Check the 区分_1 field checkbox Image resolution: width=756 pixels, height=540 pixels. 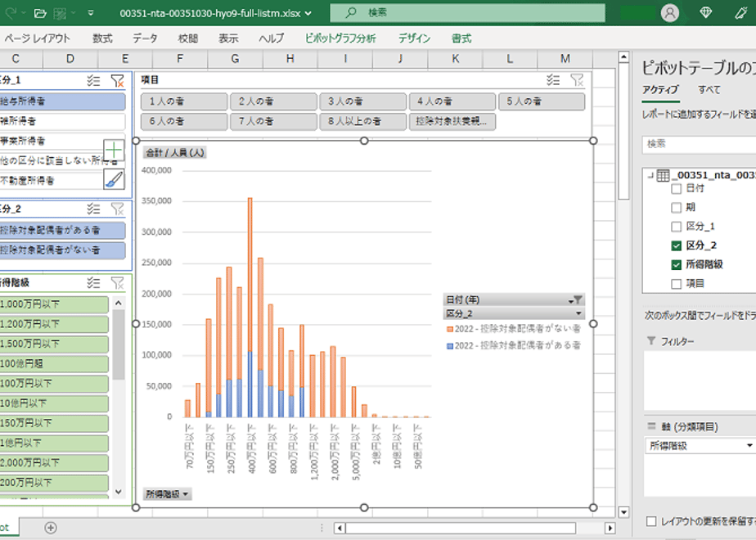(677, 227)
